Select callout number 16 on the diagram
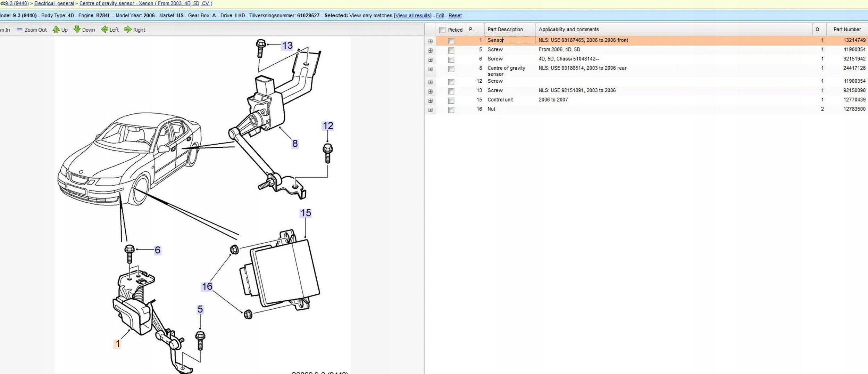This screenshot has height=374, width=868. pos(207,286)
